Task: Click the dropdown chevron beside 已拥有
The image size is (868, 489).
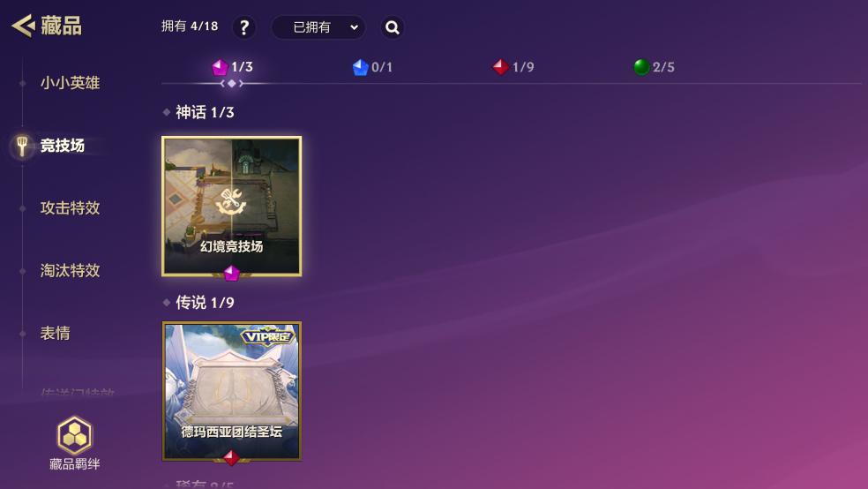Action: (355, 27)
